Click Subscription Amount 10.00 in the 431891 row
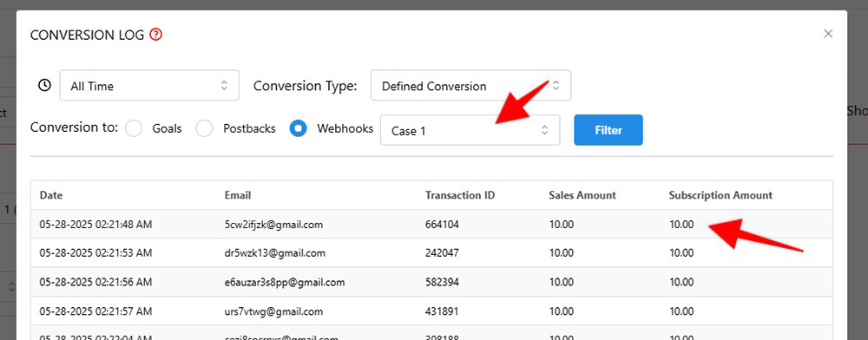This screenshot has width=868, height=340. click(681, 311)
